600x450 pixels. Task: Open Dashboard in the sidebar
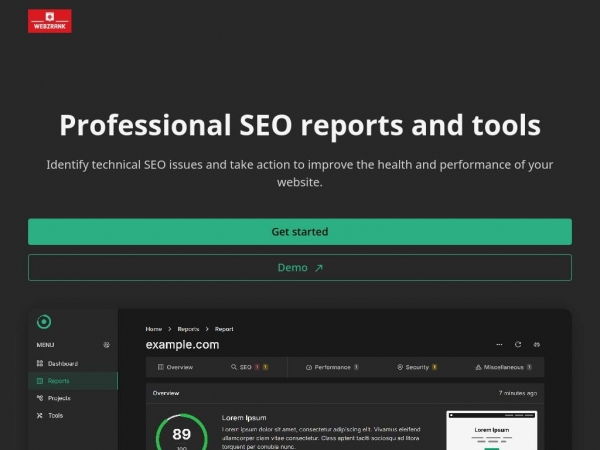[x=73, y=364]
